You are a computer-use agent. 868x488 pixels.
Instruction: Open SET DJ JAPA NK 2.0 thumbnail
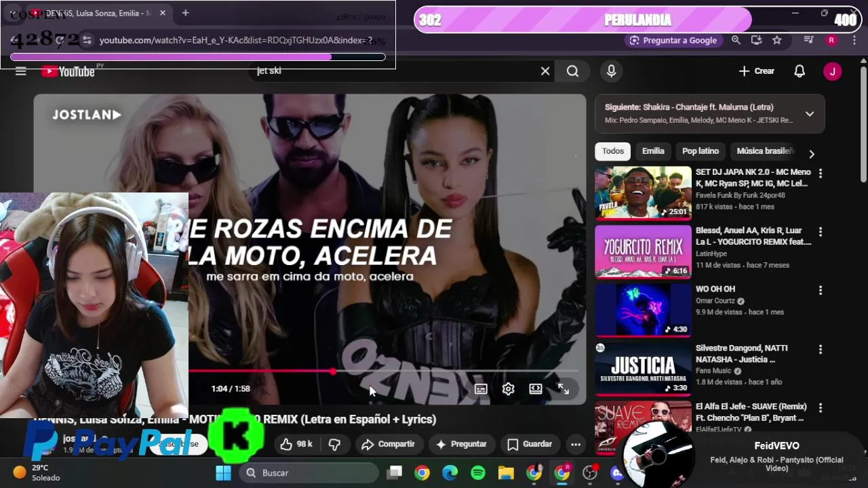coord(643,193)
